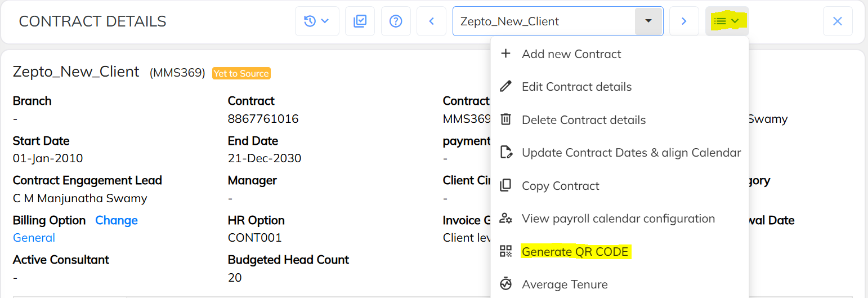Screen dimensions: 868x298
Task: Choose Edit Contract details option
Action: point(620,87)
